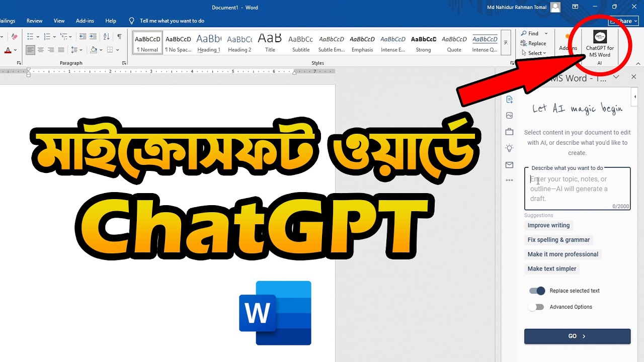Expand the Styles gallery more button

pos(506,43)
